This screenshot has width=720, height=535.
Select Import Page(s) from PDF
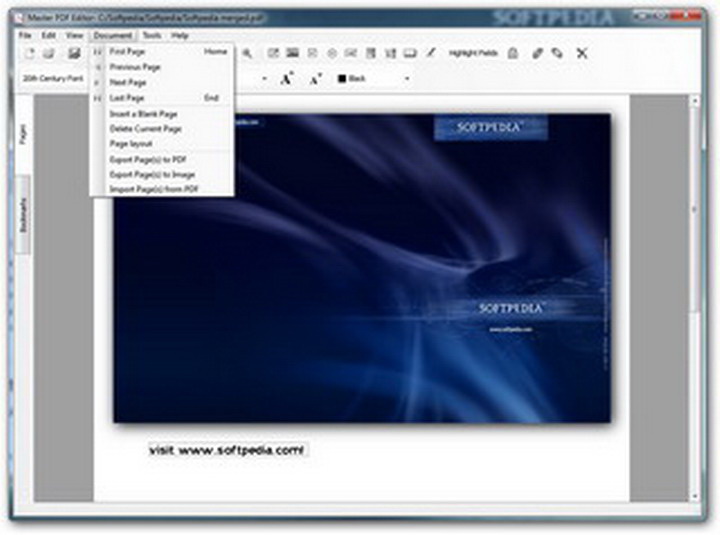162,189
